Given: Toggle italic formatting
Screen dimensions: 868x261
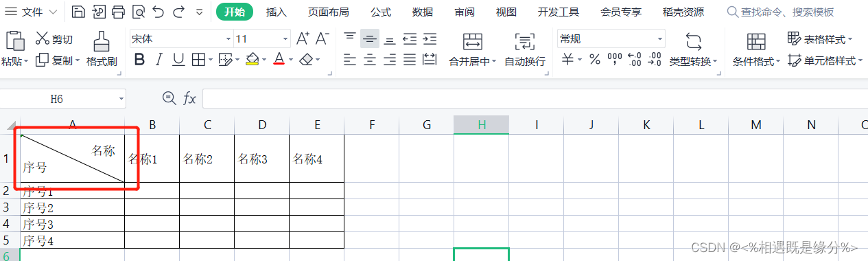Looking at the screenshot, I should point(159,60).
